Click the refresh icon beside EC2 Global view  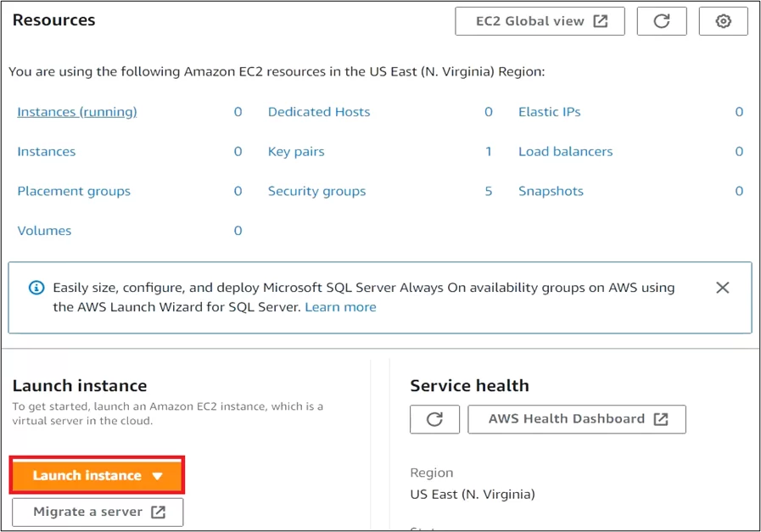[x=662, y=21]
